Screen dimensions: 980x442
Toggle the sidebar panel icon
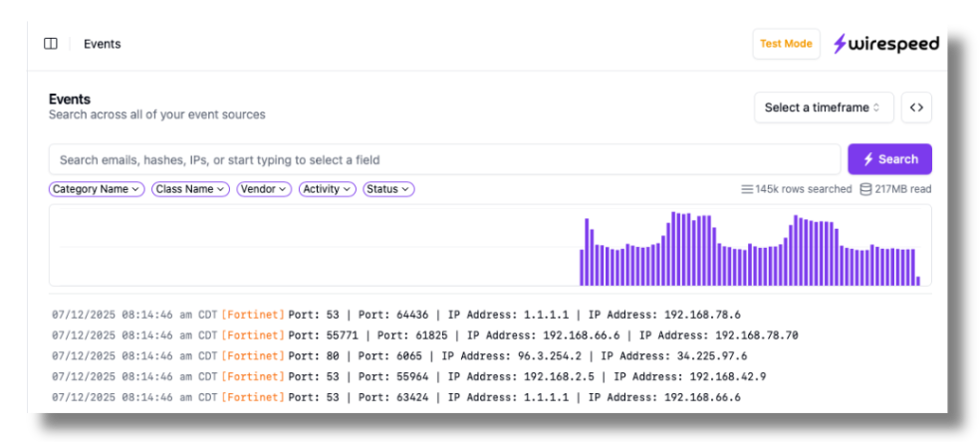[x=51, y=44]
